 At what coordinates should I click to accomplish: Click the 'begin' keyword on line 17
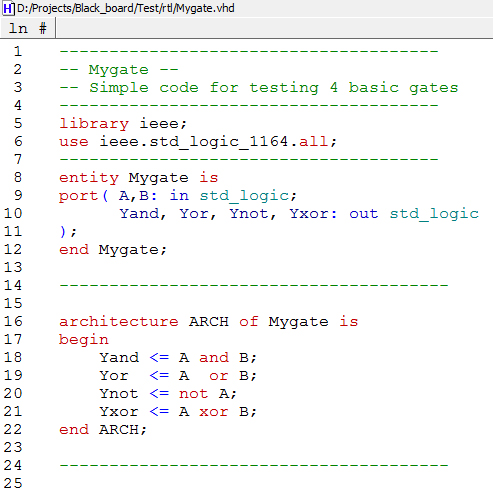click(84, 340)
